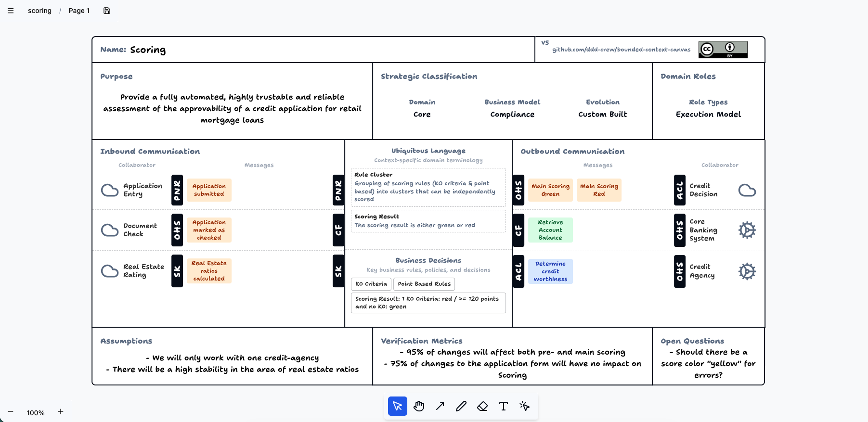Click the KO Criteria box
Viewport: 868px width, 422px height.
click(x=371, y=284)
